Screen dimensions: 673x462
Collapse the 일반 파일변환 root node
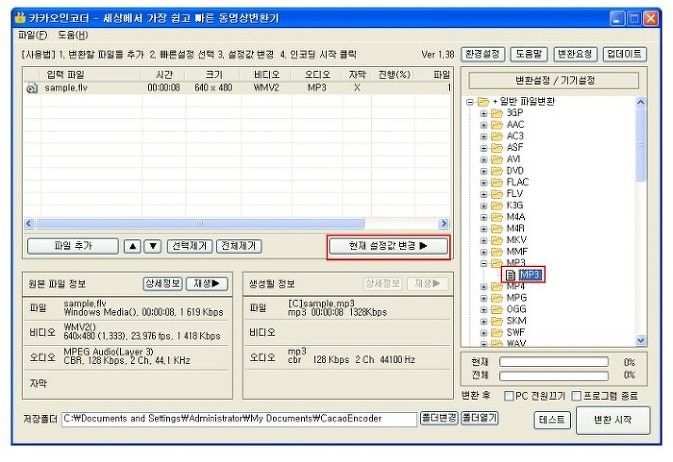(470, 102)
